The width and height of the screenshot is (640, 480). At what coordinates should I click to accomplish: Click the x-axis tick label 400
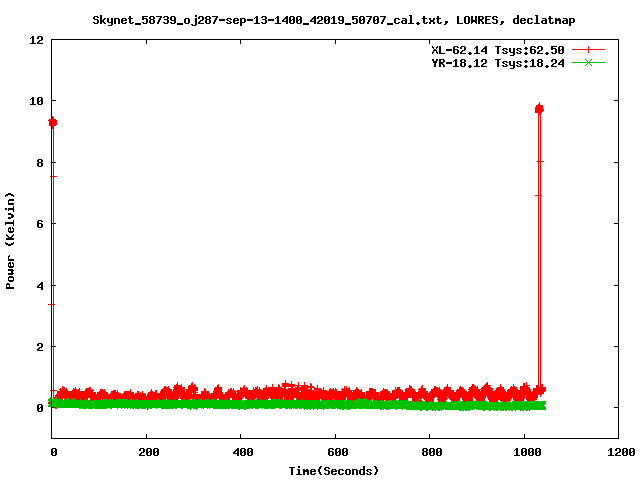pyautogui.click(x=243, y=452)
